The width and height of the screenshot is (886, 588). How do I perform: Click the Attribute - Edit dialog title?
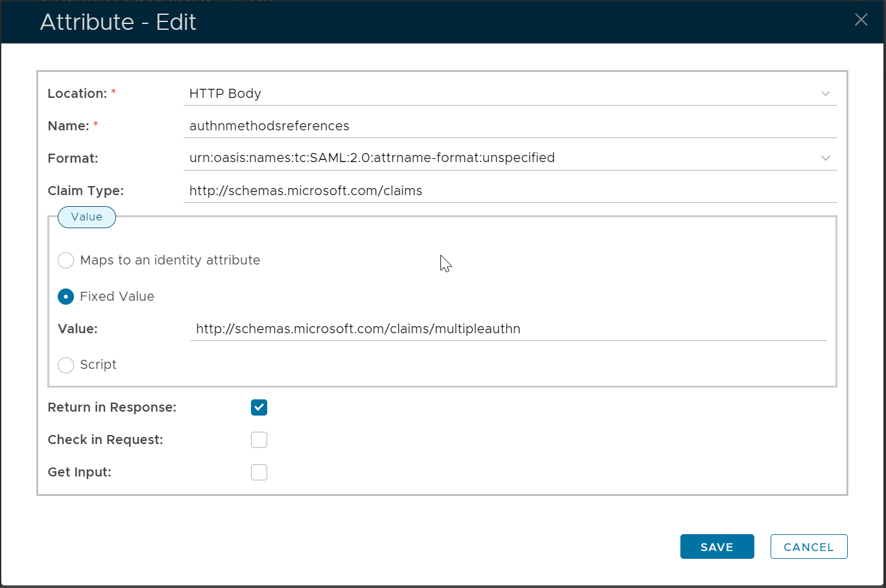coord(118,22)
